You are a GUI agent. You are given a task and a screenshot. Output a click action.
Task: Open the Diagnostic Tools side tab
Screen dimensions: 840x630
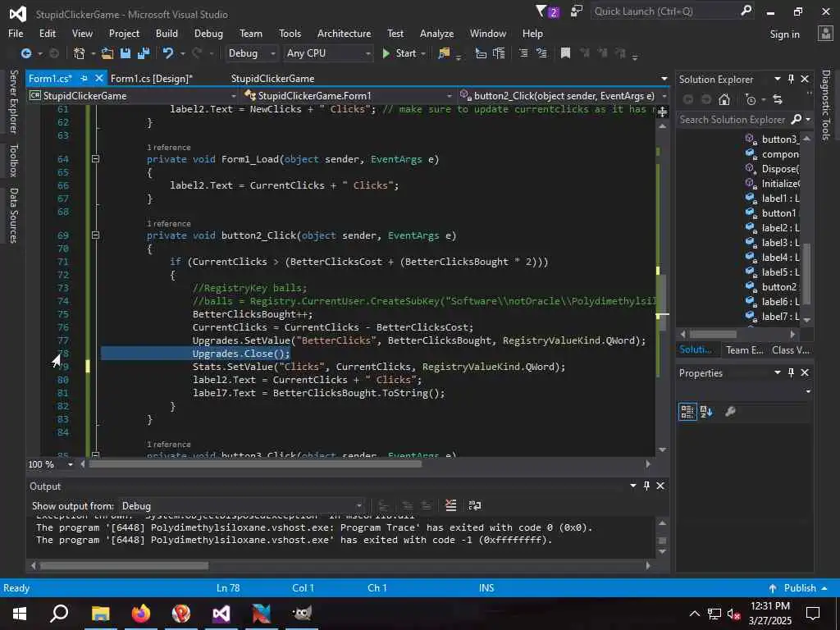point(826,105)
